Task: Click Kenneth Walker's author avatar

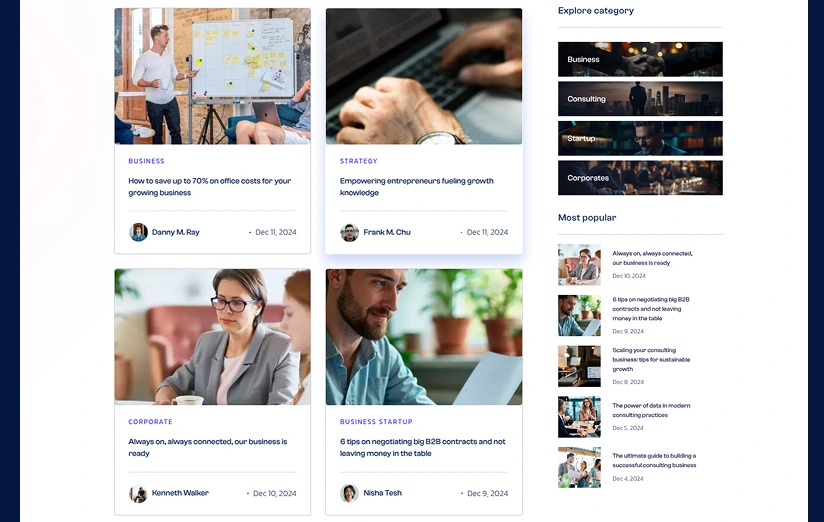Action: 139,493
